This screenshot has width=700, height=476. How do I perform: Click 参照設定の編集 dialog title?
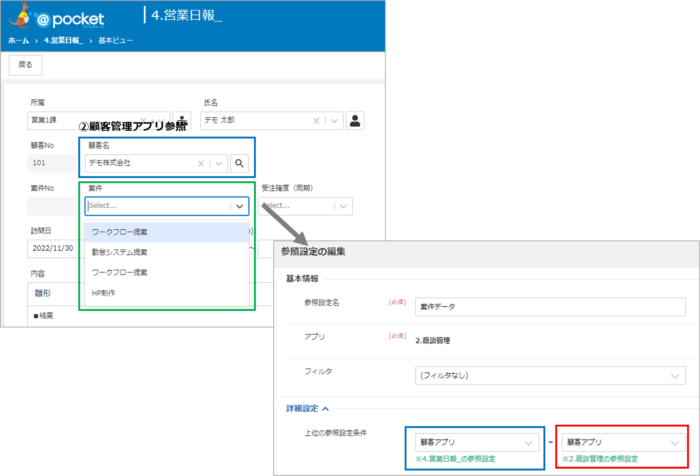pyautogui.click(x=313, y=251)
